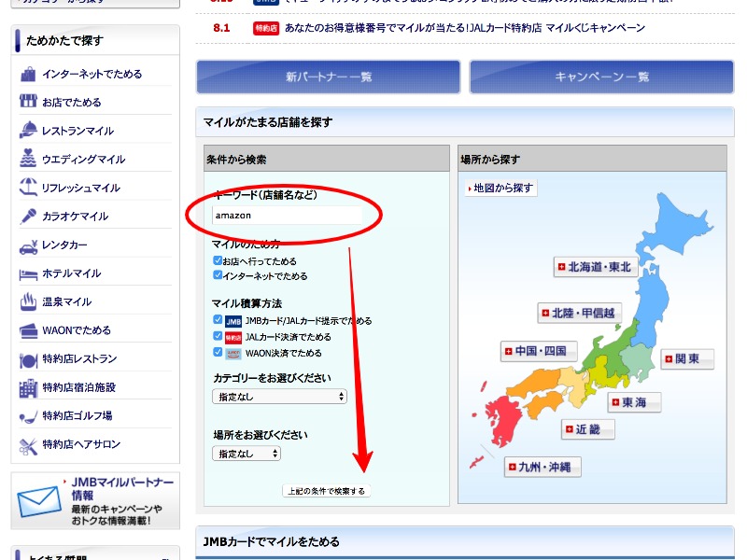Image resolution: width=747 pixels, height=560 pixels.
Task: Select the 中国・四国 region button
Action: 539,351
